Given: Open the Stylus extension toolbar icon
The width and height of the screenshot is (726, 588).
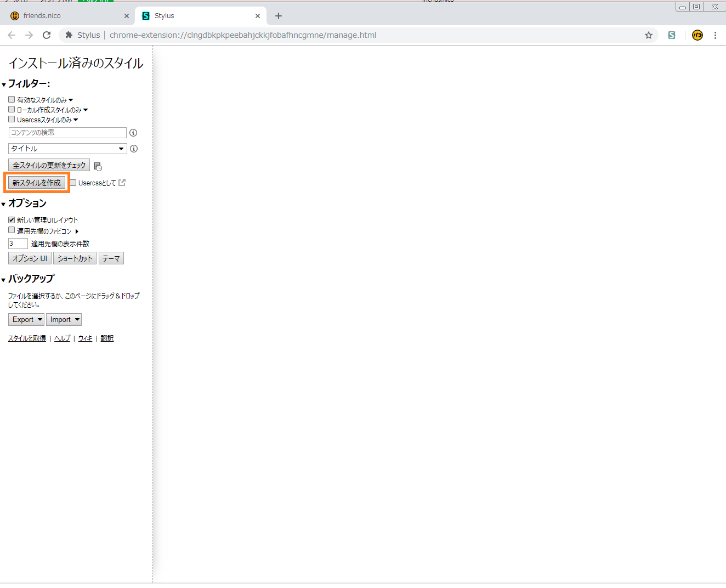Looking at the screenshot, I should [x=672, y=35].
